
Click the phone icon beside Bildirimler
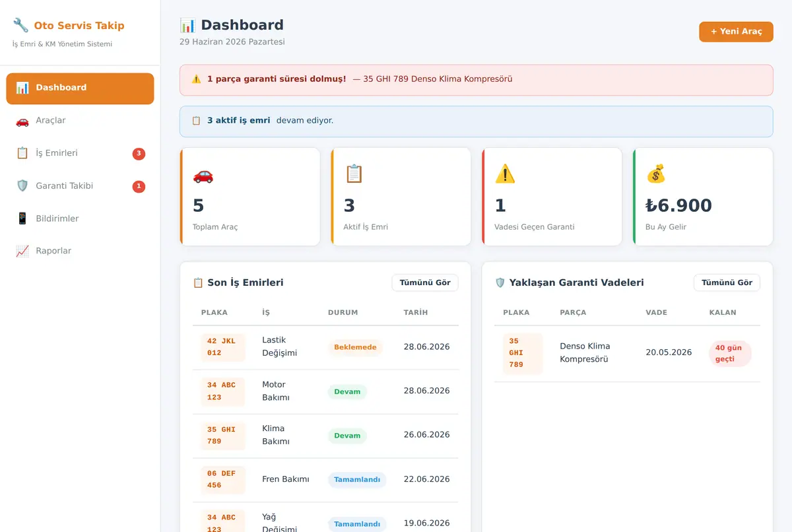point(22,218)
